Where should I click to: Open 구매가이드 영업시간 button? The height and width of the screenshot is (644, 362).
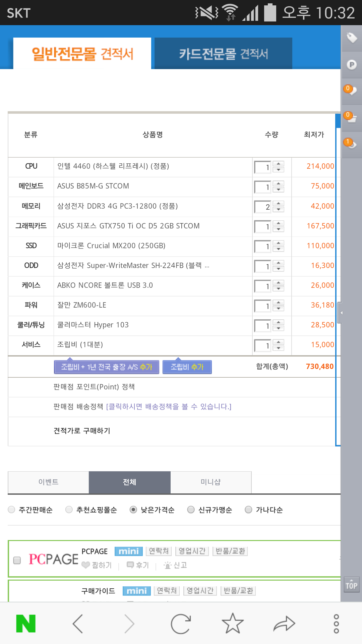[200, 591]
